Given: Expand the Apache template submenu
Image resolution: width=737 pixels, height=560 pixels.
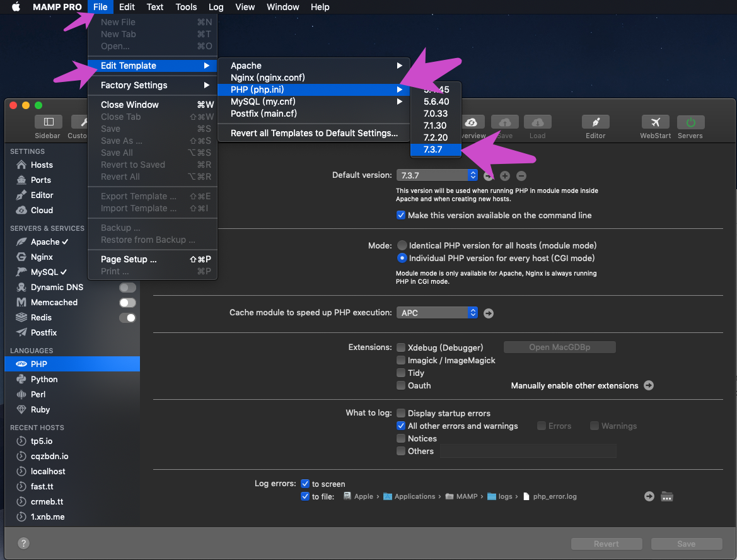Looking at the screenshot, I should pyautogui.click(x=313, y=66).
